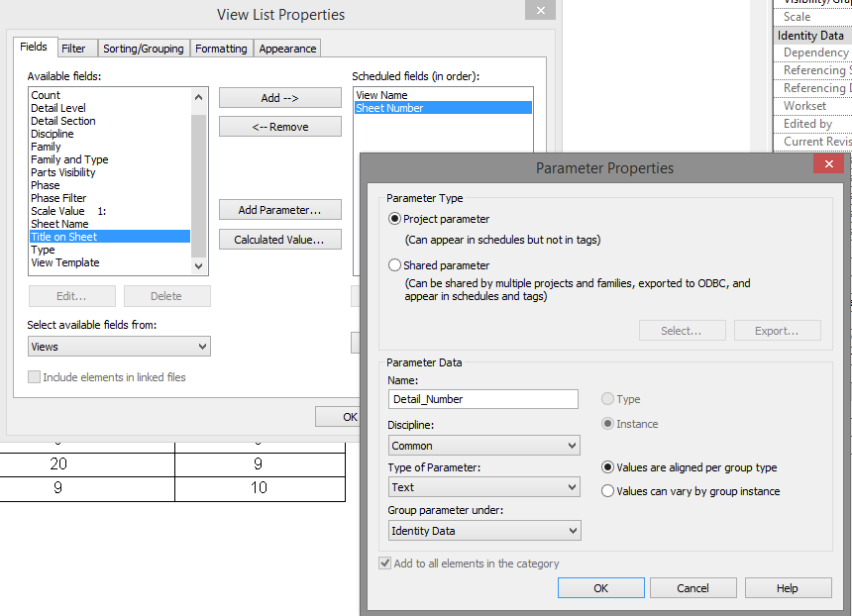Click the Help button
Screen dimensions: 852x616
[x=788, y=587]
